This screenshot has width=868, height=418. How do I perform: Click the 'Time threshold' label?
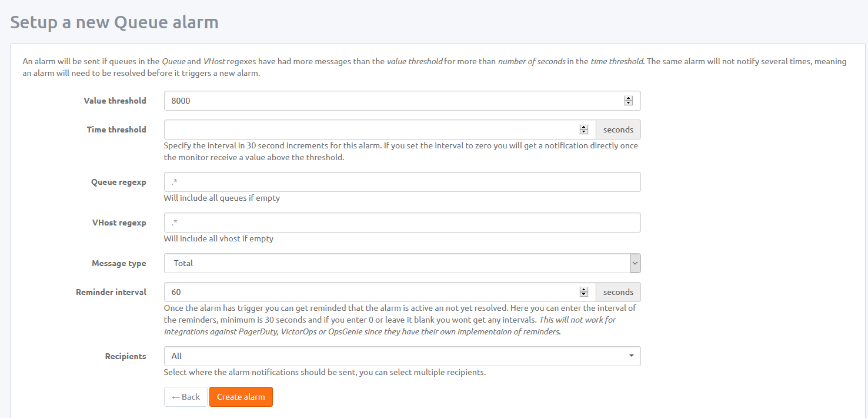(116, 130)
